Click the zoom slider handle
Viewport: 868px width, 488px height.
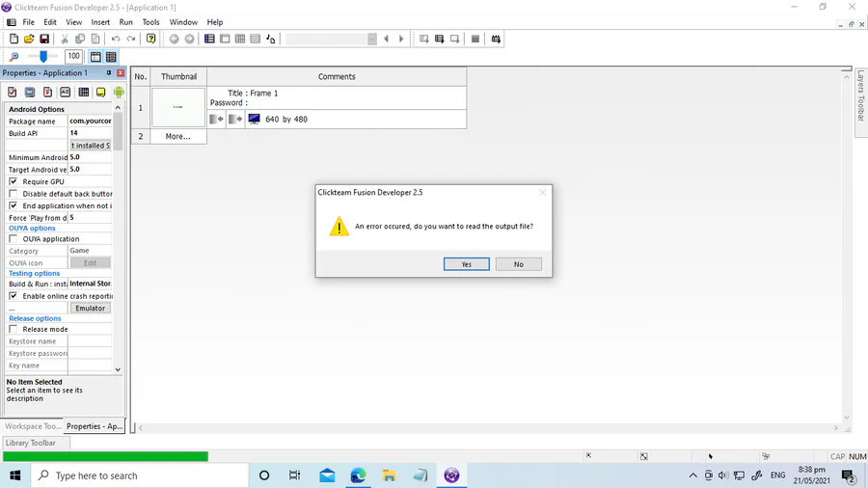(43, 56)
